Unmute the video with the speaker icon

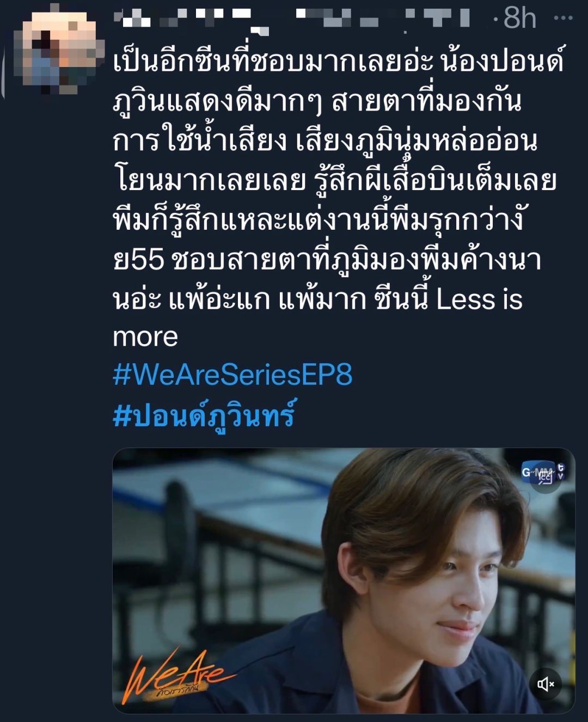point(546,684)
